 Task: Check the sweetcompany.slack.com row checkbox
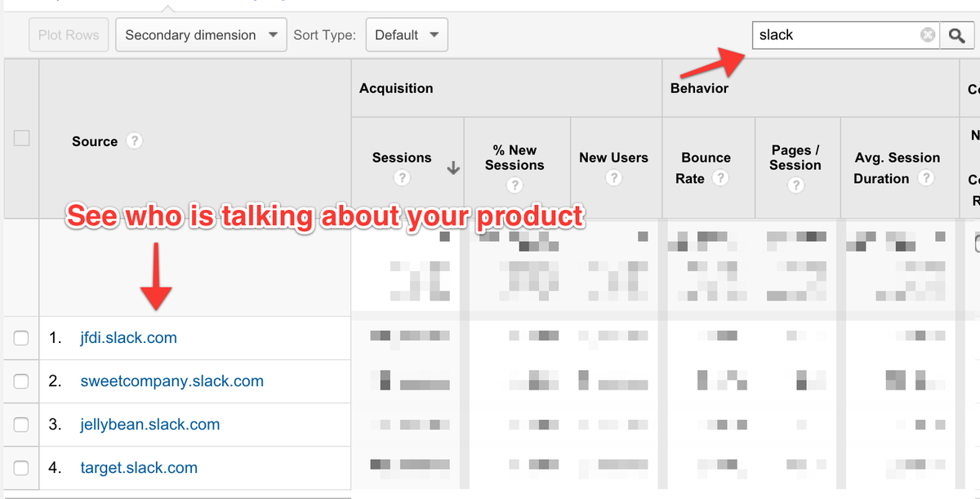(x=21, y=381)
